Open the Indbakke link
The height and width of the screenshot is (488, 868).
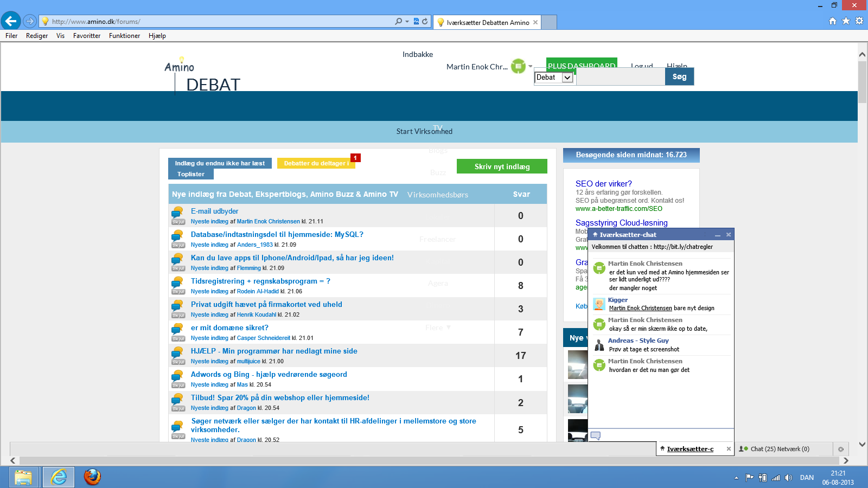(x=418, y=54)
